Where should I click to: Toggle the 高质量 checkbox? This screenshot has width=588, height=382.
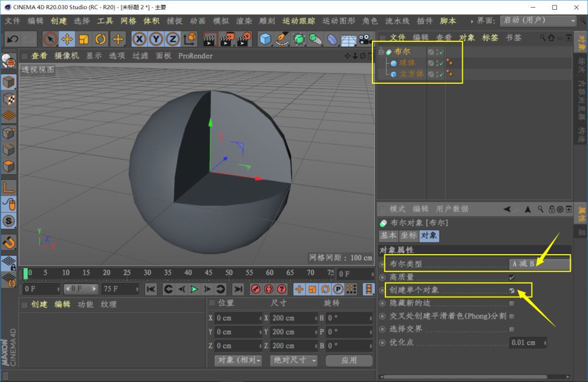point(512,277)
